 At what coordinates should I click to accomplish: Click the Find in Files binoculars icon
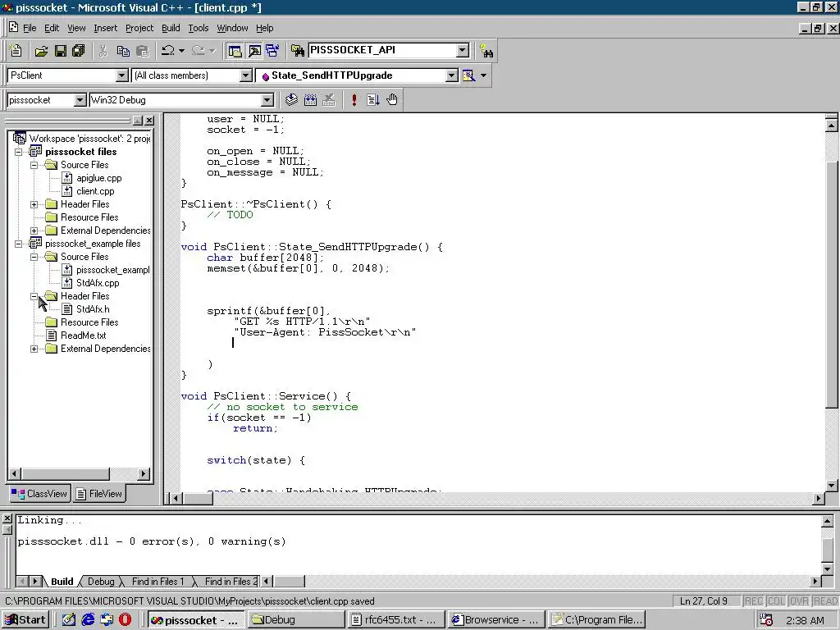(297, 51)
